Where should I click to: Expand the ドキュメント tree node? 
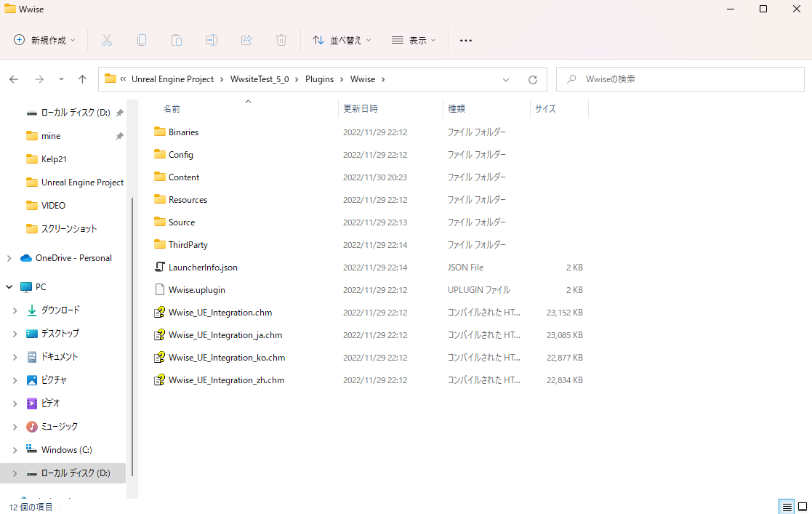coord(15,357)
